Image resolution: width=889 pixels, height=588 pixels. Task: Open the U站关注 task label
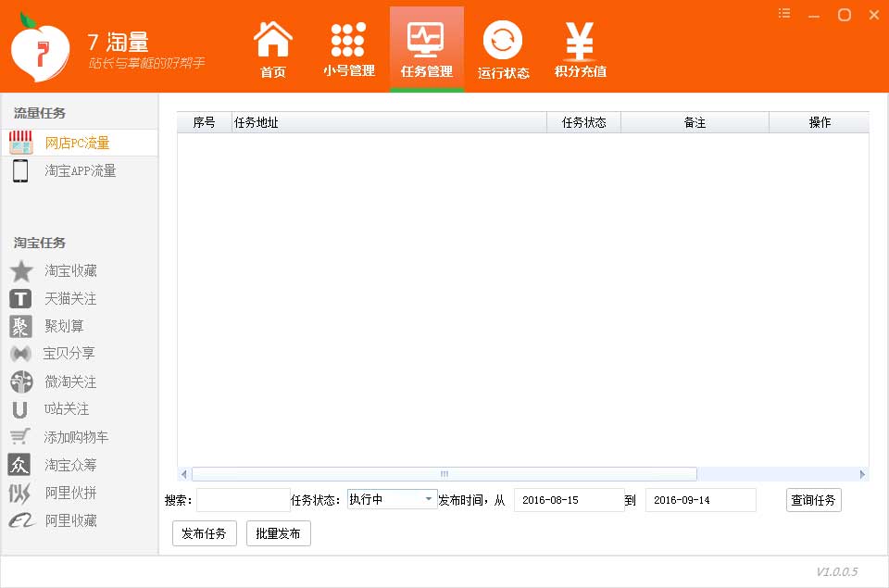coord(67,408)
